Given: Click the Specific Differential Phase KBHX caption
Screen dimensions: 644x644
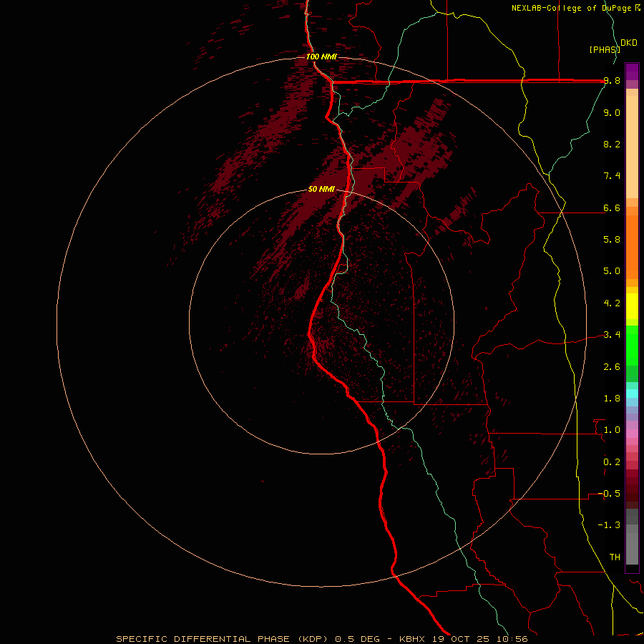Looking at the screenshot, I should pos(321,639).
